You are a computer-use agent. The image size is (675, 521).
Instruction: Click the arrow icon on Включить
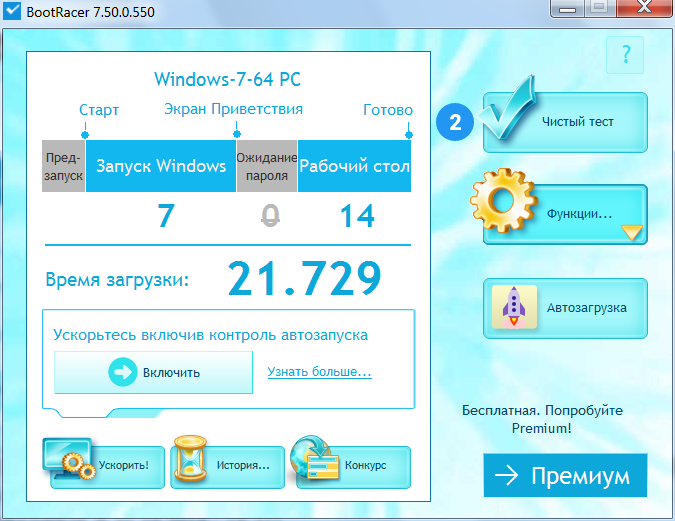pyautogui.click(x=123, y=372)
